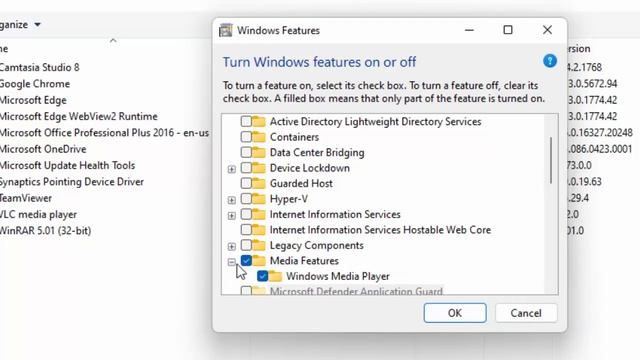The width and height of the screenshot is (640, 360).
Task: Click the Cancel button
Action: [526, 313]
